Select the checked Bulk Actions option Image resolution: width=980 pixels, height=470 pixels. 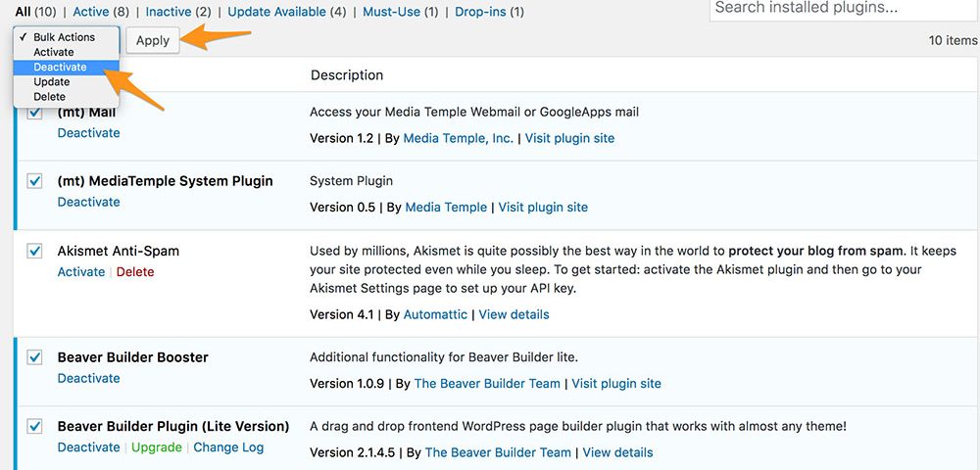pyautogui.click(x=66, y=37)
